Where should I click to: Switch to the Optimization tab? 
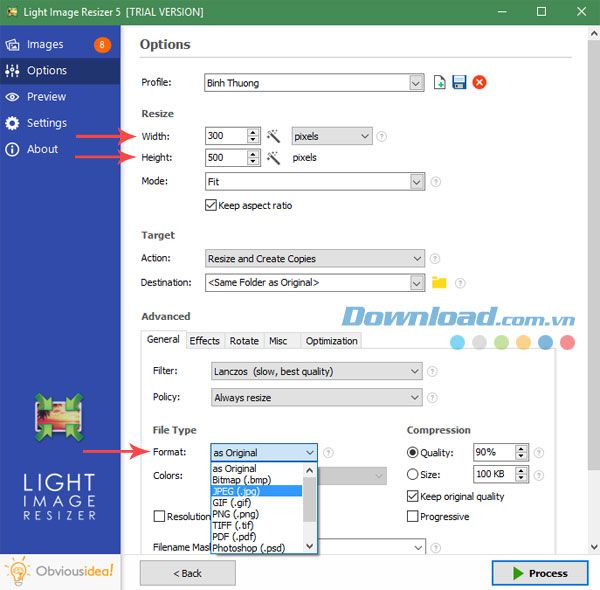331,341
